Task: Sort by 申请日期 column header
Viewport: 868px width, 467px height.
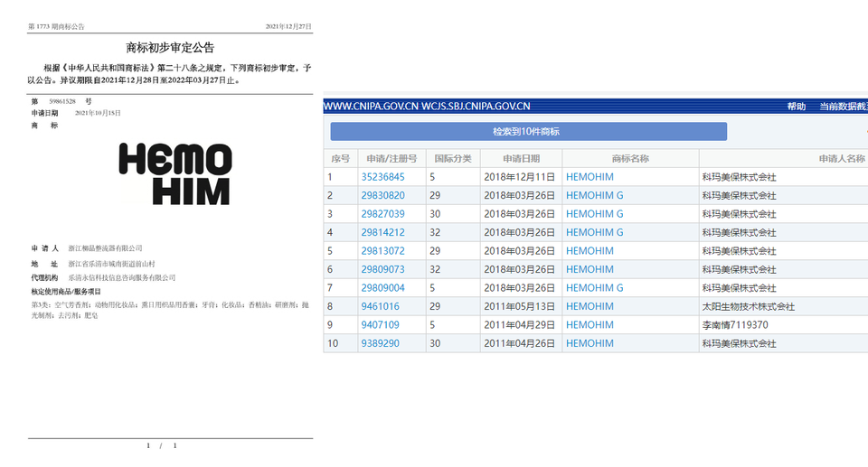Action: pos(521,159)
